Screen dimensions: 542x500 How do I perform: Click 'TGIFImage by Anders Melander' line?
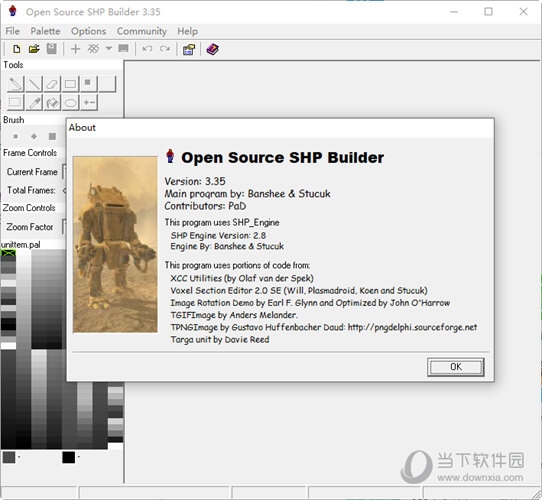234,315
